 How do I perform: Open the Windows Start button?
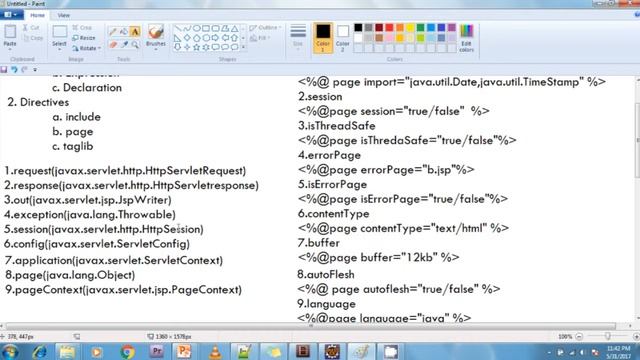click(x=10, y=351)
